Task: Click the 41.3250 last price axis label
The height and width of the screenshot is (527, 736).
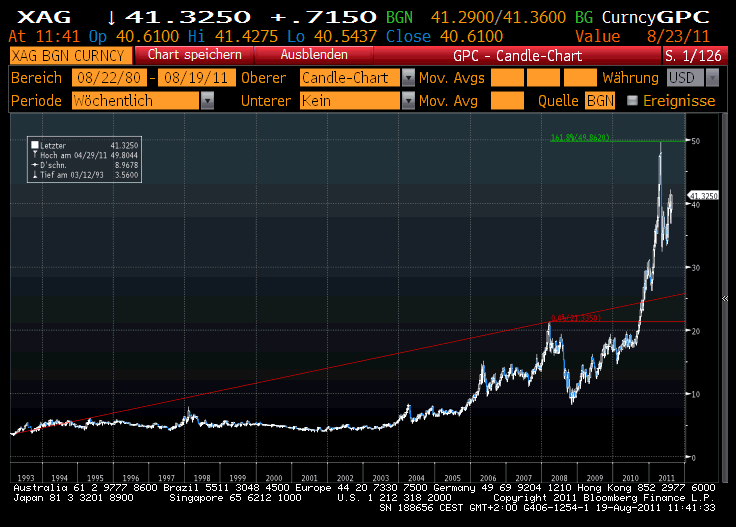Action: click(703, 196)
